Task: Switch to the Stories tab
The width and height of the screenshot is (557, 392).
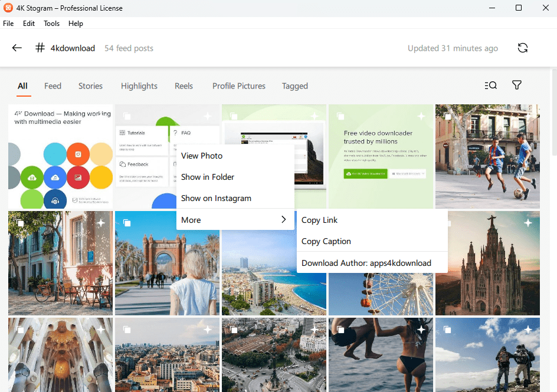Action: click(90, 86)
